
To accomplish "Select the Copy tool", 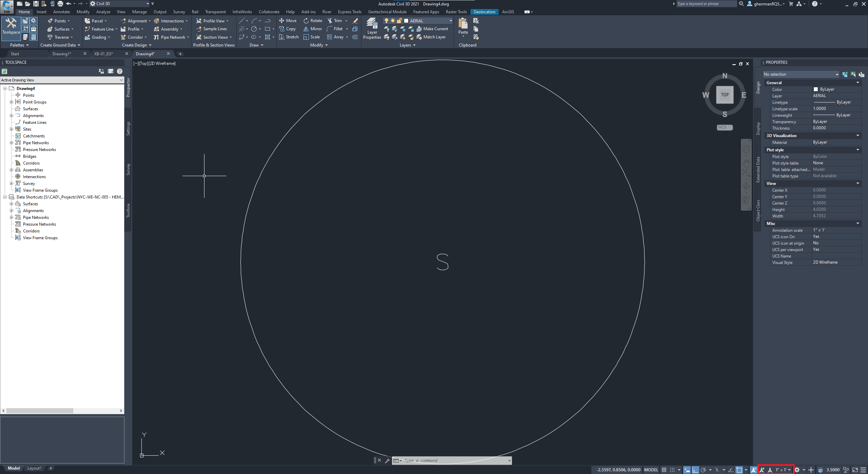I will [x=288, y=29].
